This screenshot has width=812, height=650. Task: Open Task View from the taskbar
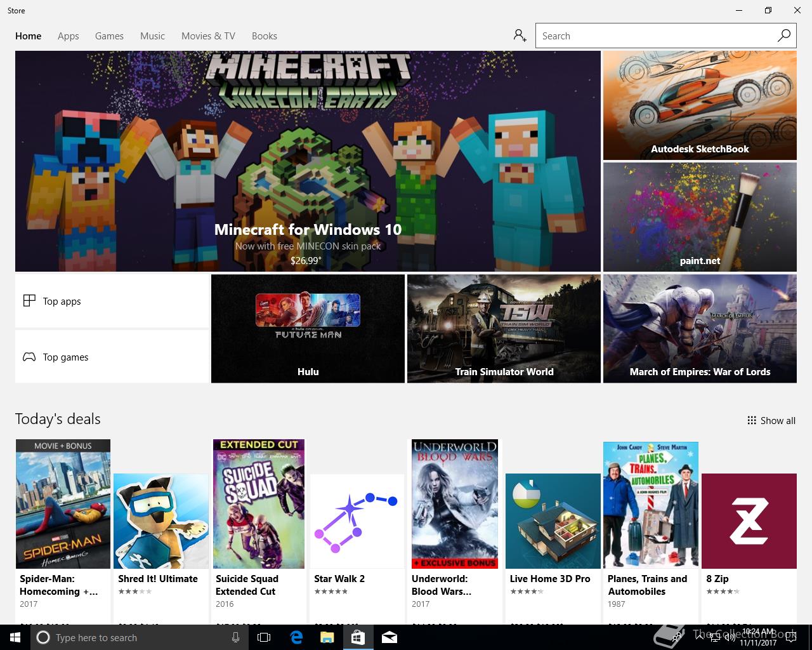(264, 637)
